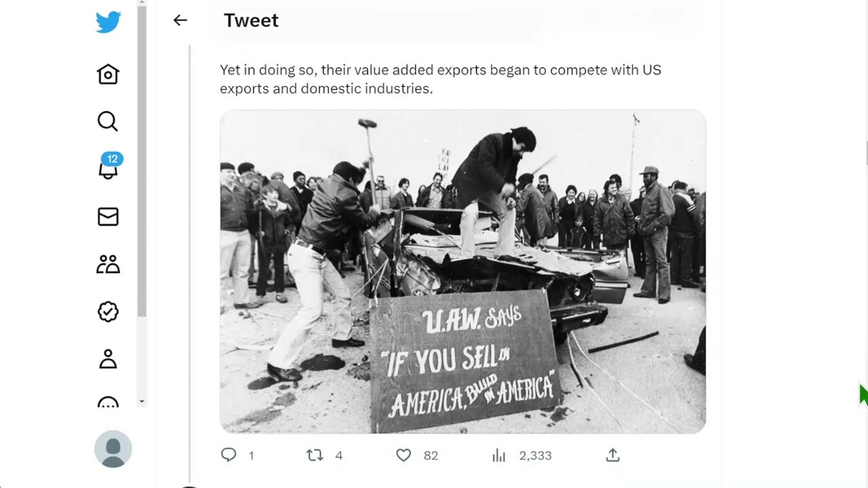Open the Home icon in sidebar

click(108, 74)
